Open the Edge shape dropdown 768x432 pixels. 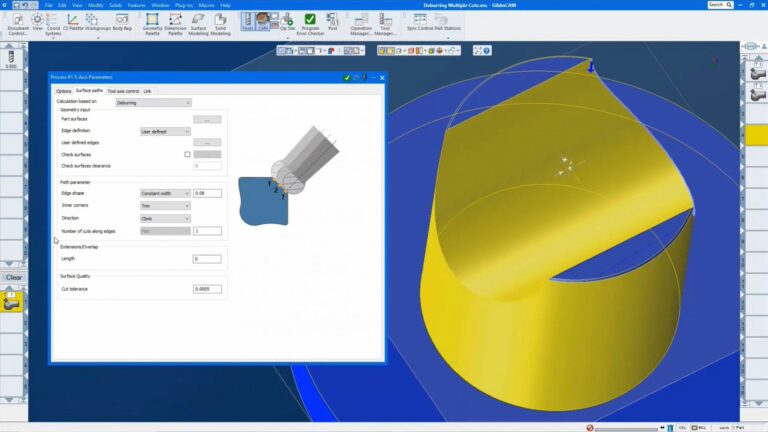pos(165,193)
